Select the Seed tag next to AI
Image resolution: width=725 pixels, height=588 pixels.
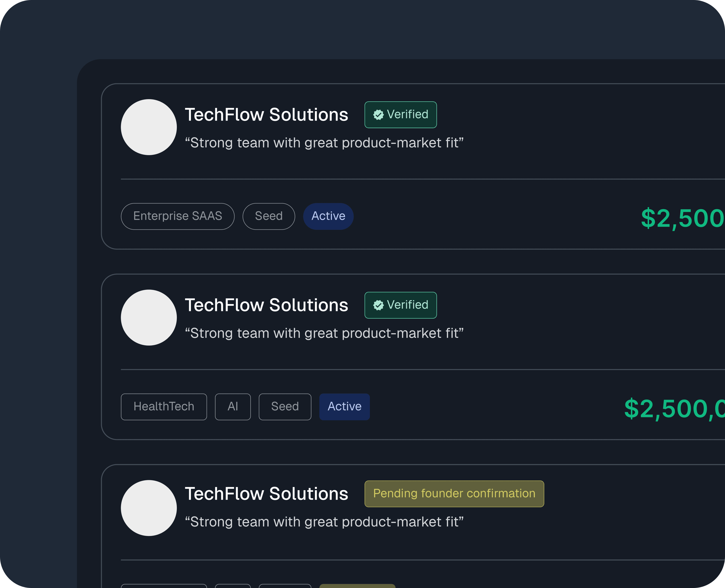[x=285, y=406]
